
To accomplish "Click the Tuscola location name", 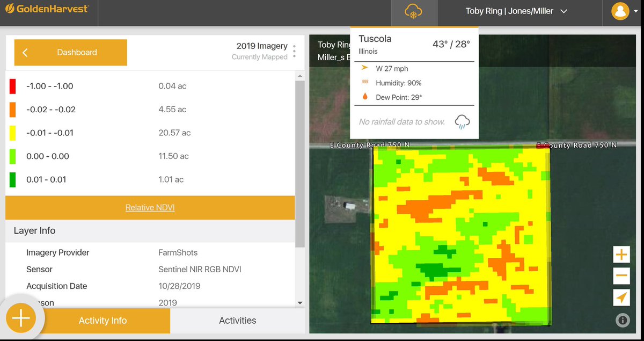I will pos(375,39).
